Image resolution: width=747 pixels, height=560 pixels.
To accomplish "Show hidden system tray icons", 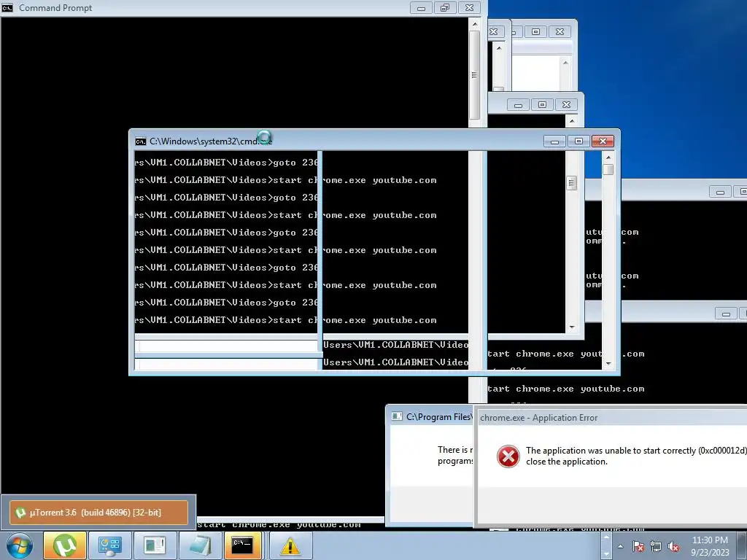I will [x=620, y=547].
